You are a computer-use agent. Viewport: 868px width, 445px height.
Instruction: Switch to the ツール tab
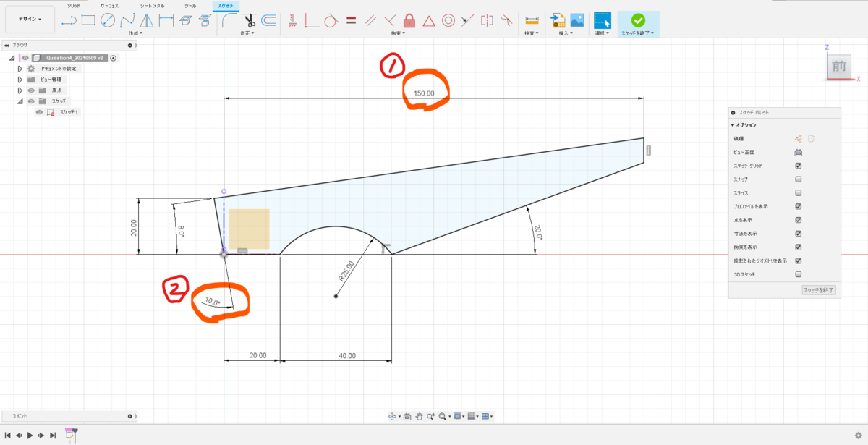(190, 5)
